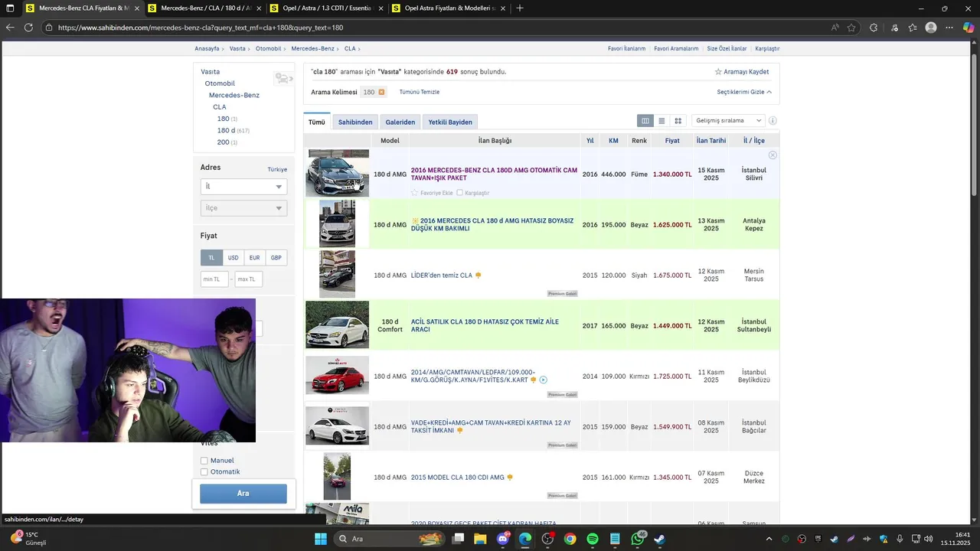Open Gelişmiş sıralama sort dropdown
This screenshot has height=551, width=980.
click(x=728, y=121)
